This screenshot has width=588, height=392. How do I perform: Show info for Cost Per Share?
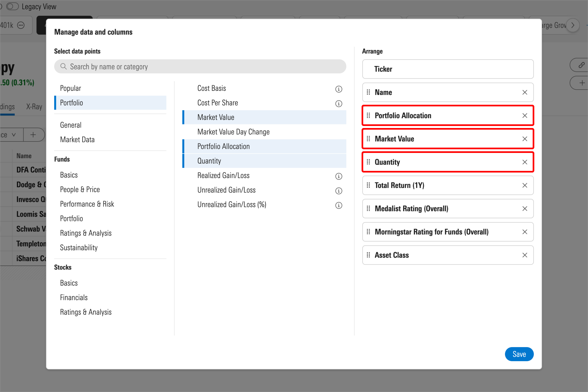click(339, 104)
